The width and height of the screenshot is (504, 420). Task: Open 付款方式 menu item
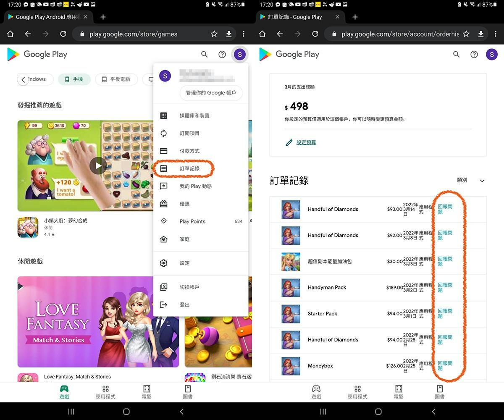click(201, 151)
